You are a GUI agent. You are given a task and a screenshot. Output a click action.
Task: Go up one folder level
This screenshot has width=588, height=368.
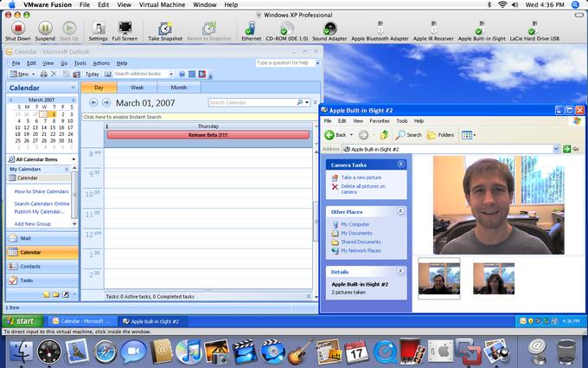click(384, 135)
